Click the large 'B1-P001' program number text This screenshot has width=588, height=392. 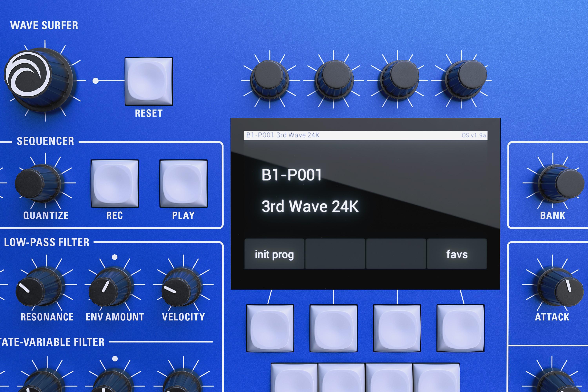pyautogui.click(x=291, y=175)
